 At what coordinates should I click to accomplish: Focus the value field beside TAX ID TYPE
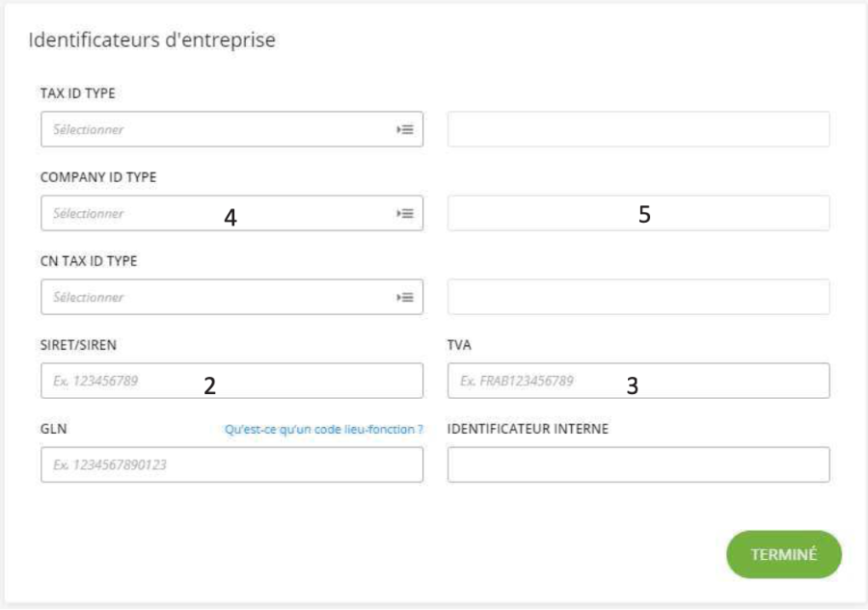(x=638, y=129)
